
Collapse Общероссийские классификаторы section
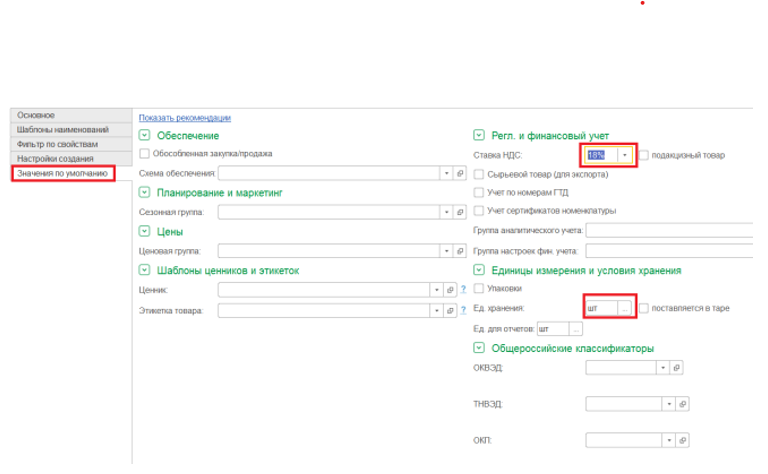pos(479,348)
